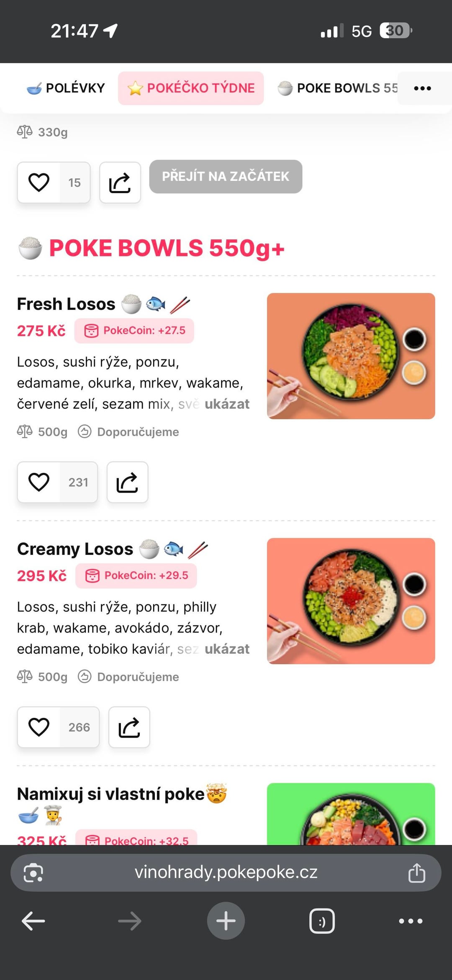452x980 pixels.
Task: Toggle the heart with 15 likes
Action: click(39, 183)
